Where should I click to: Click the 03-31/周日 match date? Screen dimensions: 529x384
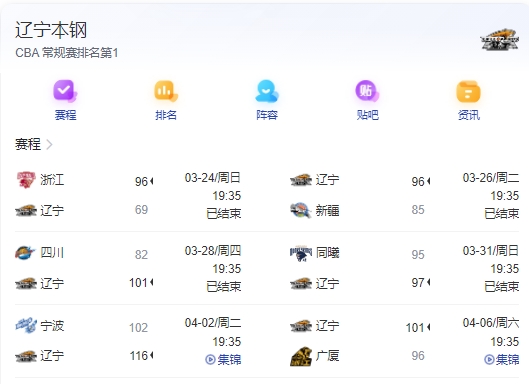491,251
